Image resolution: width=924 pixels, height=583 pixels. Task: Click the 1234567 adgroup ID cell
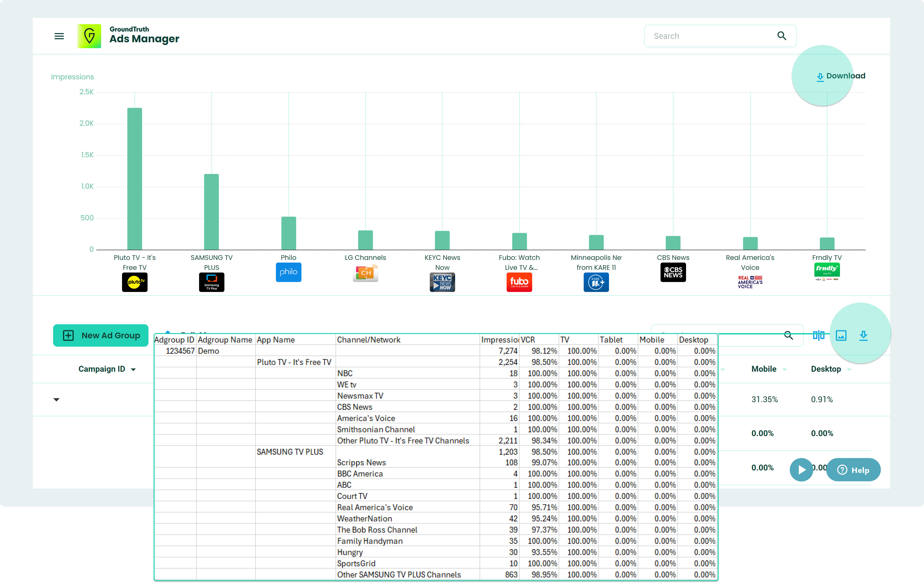tap(175, 351)
